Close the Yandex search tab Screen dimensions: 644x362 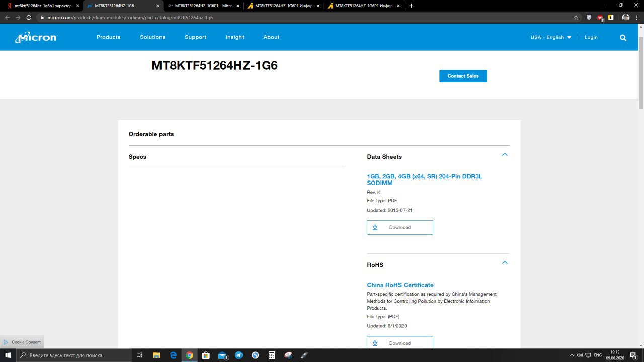(77, 6)
